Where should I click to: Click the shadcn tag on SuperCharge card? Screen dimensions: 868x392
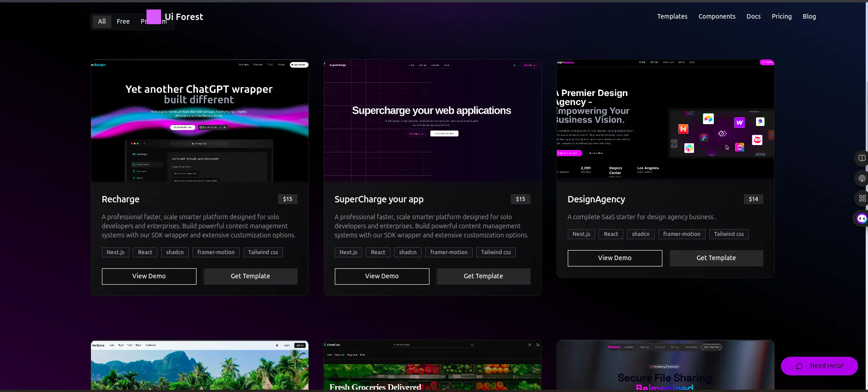pos(408,252)
